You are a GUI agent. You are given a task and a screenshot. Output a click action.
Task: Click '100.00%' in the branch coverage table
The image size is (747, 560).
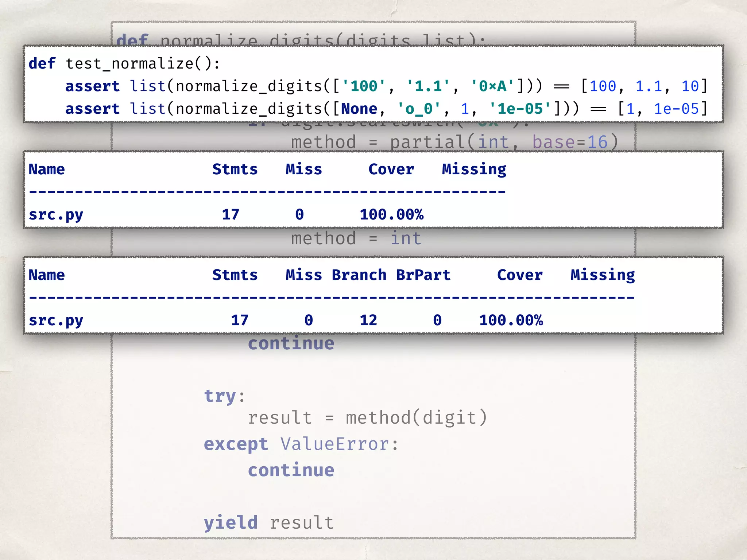click(x=511, y=320)
